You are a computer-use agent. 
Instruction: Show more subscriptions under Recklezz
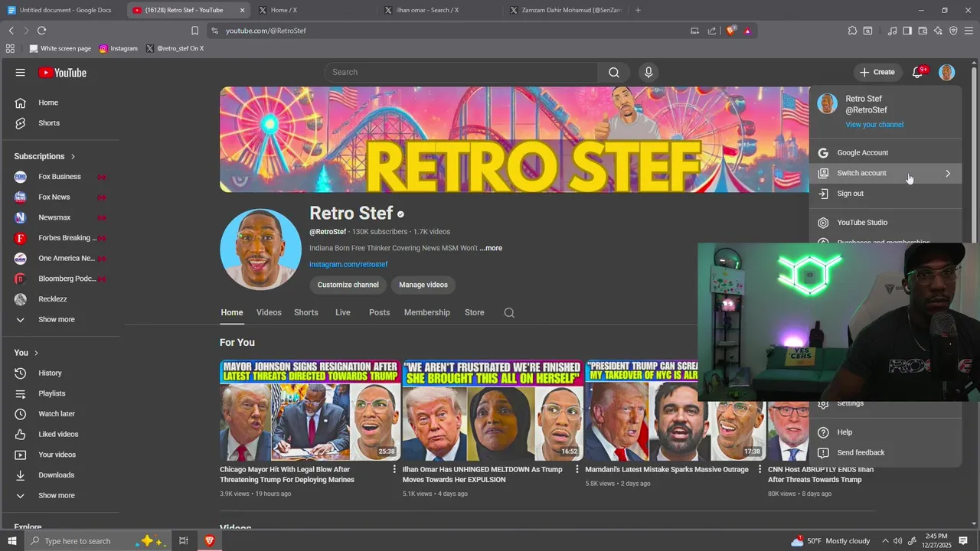(x=61, y=319)
